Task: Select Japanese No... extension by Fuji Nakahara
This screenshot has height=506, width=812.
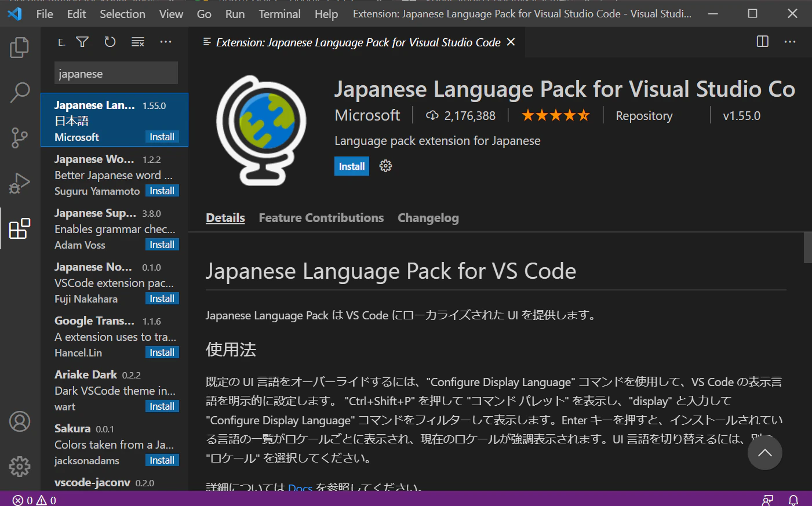Action: (115, 283)
